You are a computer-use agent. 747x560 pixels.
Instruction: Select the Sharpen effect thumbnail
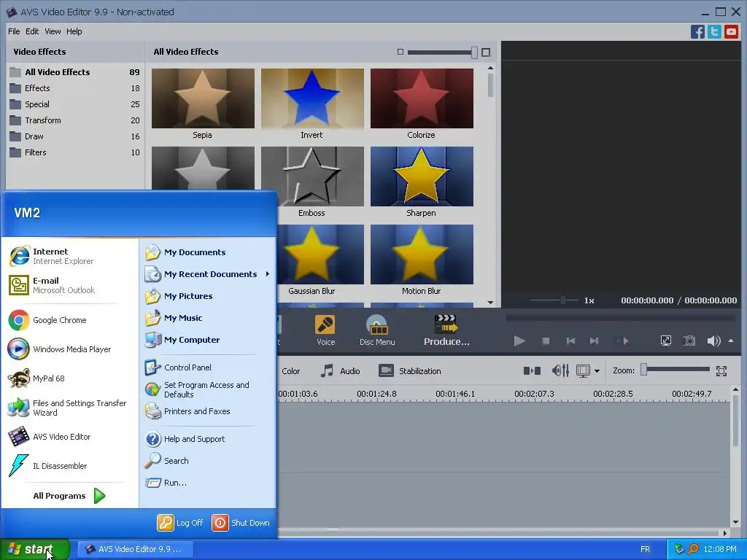click(x=422, y=176)
